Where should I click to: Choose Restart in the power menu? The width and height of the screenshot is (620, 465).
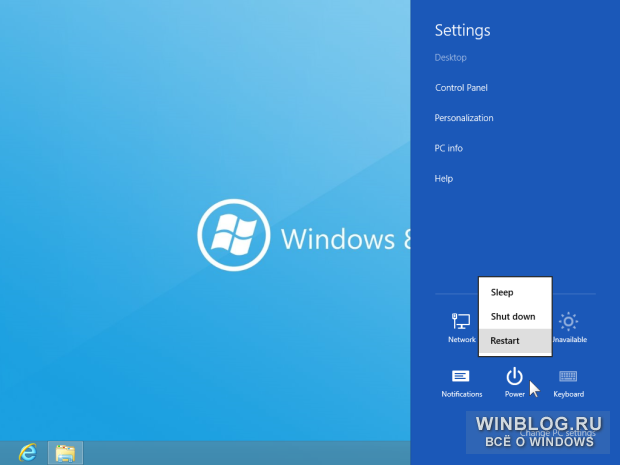click(515, 340)
